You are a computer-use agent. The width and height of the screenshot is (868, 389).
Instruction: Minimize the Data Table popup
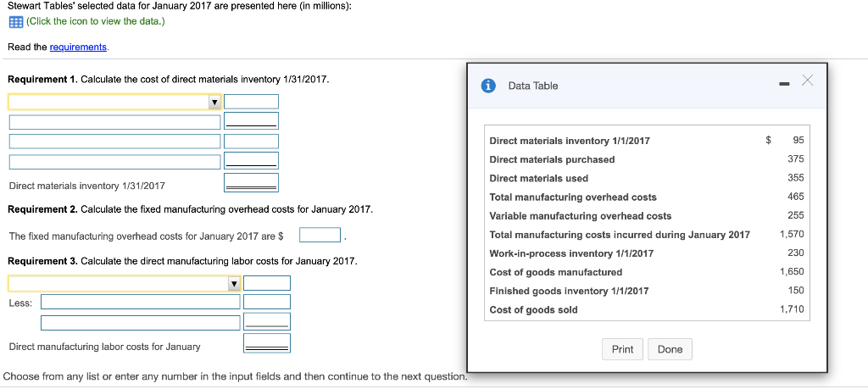[783, 85]
